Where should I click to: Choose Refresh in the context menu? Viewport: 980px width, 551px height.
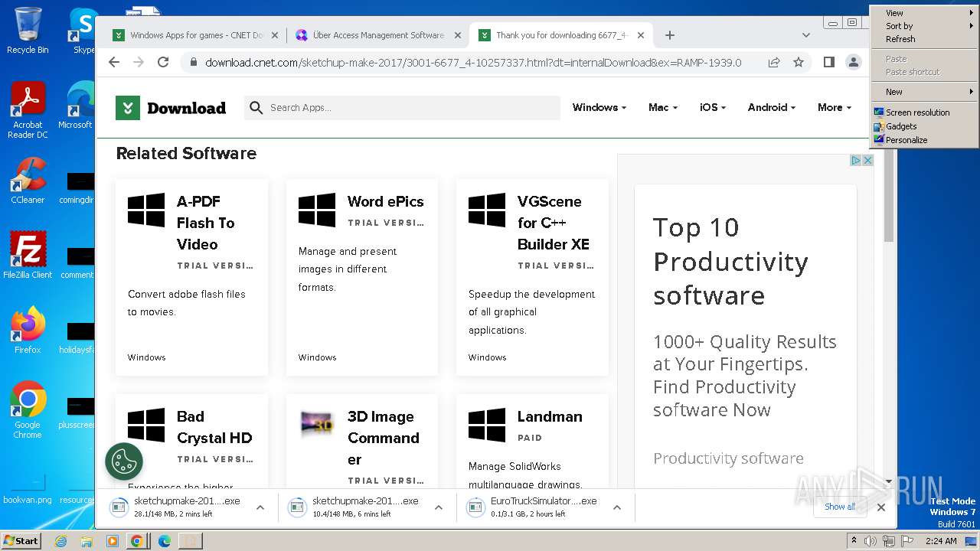(x=924, y=39)
